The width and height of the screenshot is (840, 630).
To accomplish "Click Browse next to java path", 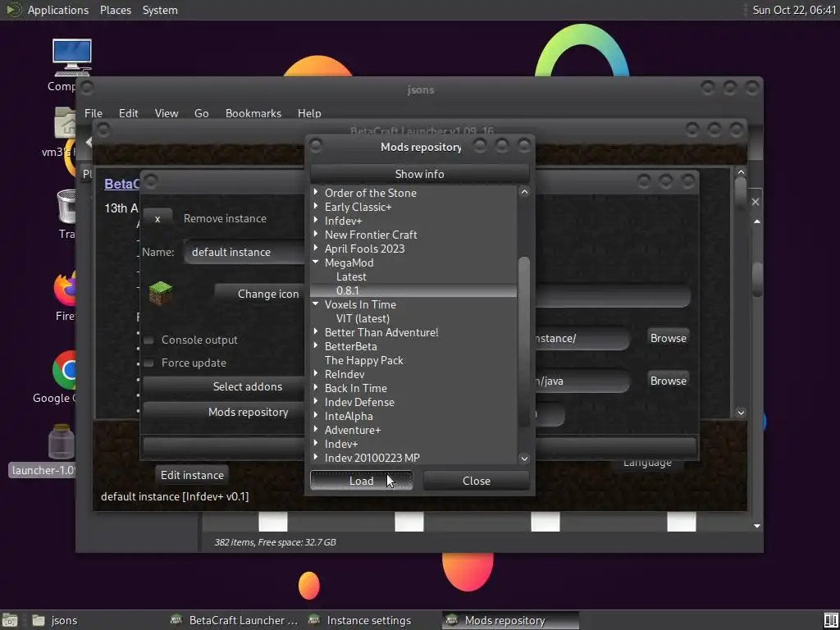I will tap(668, 381).
